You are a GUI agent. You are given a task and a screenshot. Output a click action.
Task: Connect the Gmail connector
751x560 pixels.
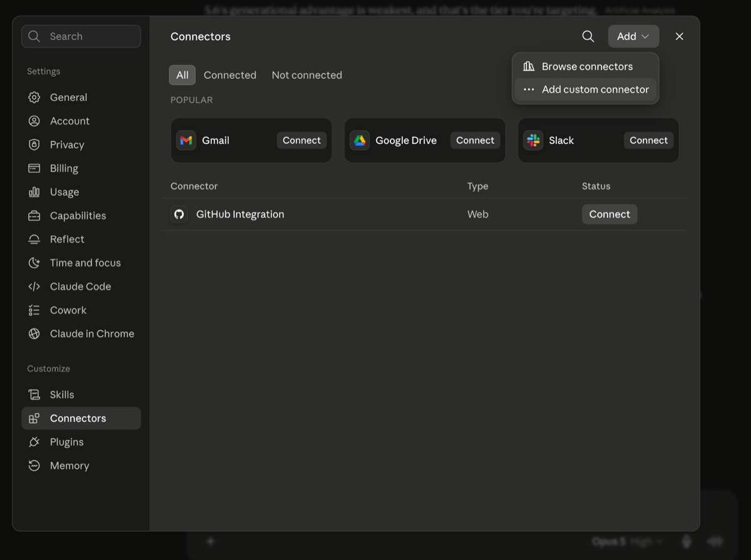(302, 140)
